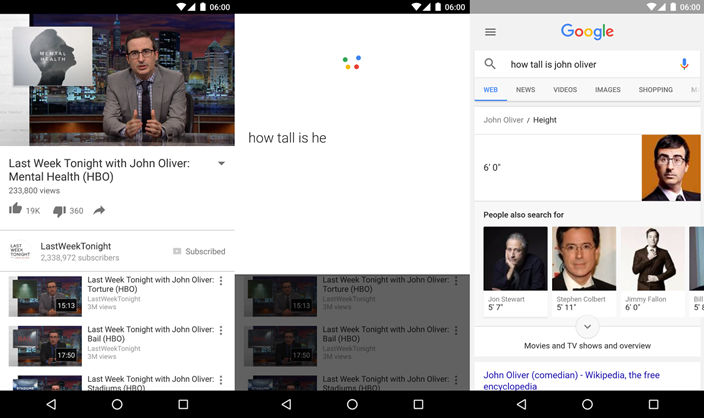Tap Back in left phone navigation bar
The height and width of the screenshot is (418, 704).
click(x=51, y=405)
